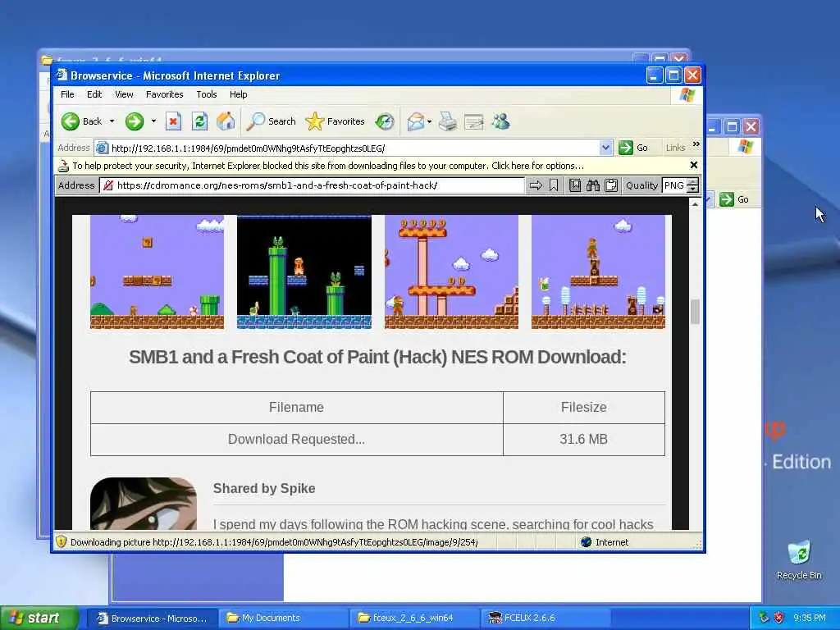Dismiss the security information bar
Image resolution: width=840 pixels, height=630 pixels.
(x=694, y=165)
